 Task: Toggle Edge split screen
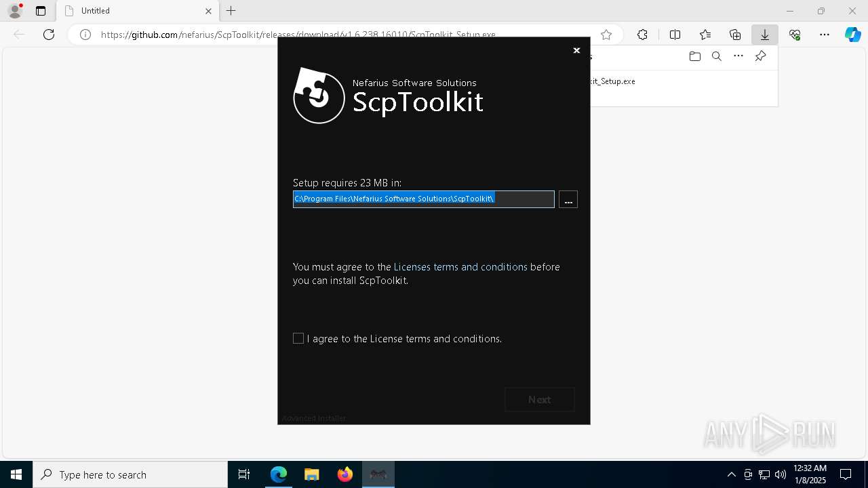click(675, 35)
